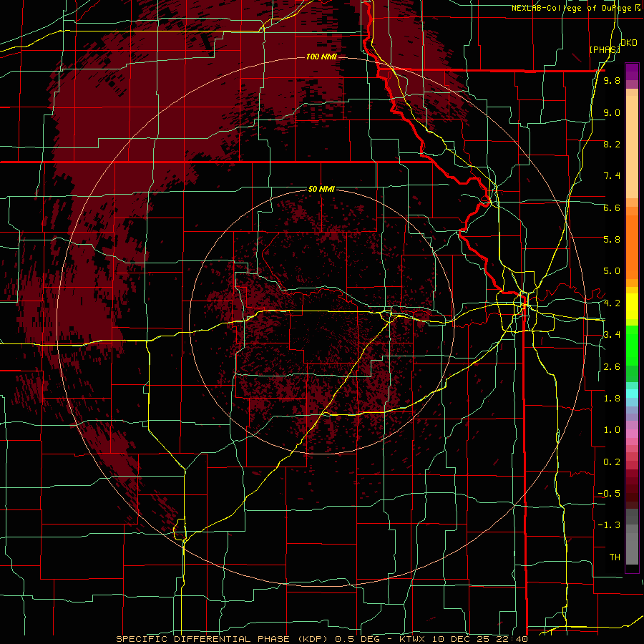This screenshot has height=644, width=644.
Task: Click the -1.3 scale label
Action: click(609, 525)
